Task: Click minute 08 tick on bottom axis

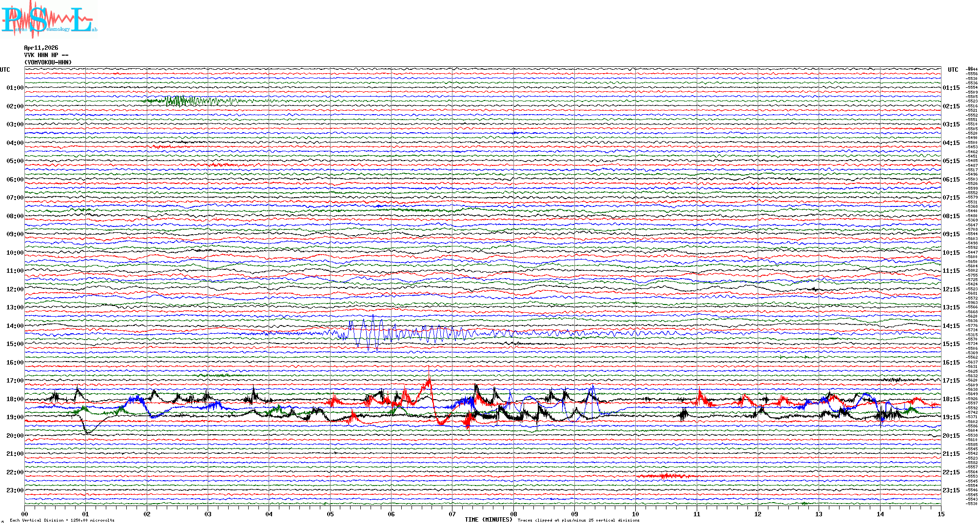Action: coord(513,514)
